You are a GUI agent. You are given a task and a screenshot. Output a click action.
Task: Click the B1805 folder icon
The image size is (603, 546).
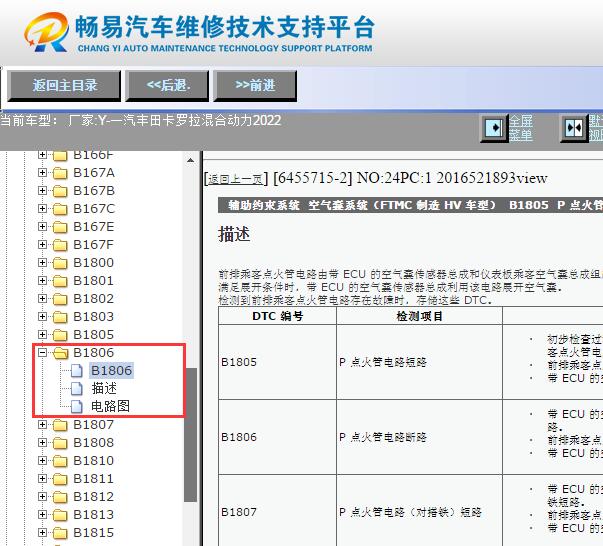click(60, 336)
